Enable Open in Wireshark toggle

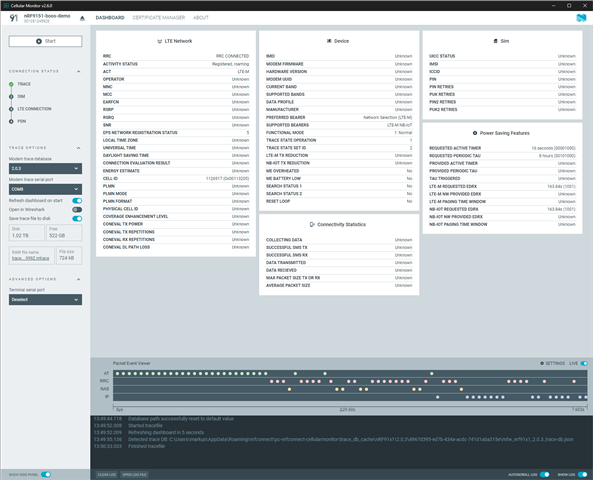77,210
